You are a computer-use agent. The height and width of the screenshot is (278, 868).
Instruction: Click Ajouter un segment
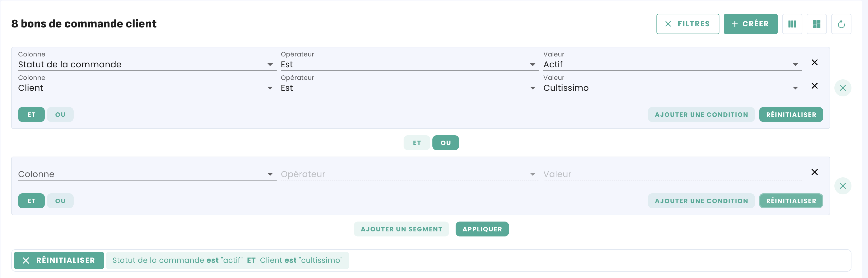click(401, 229)
